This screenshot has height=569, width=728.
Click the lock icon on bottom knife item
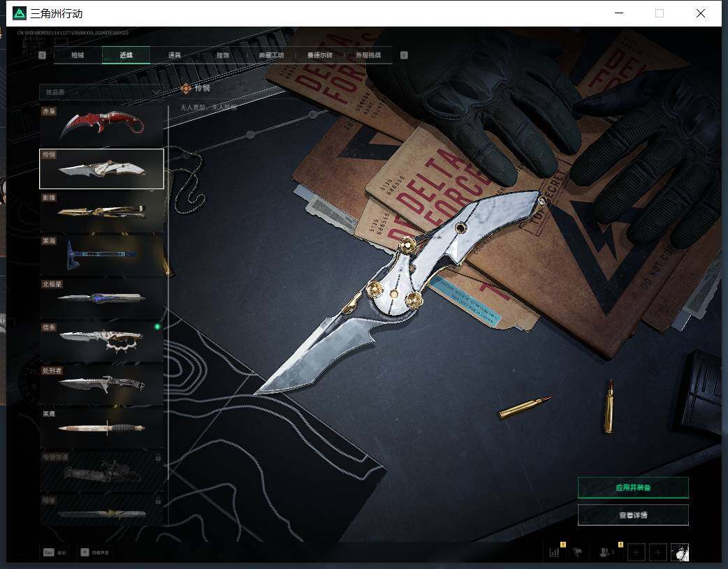tap(158, 501)
